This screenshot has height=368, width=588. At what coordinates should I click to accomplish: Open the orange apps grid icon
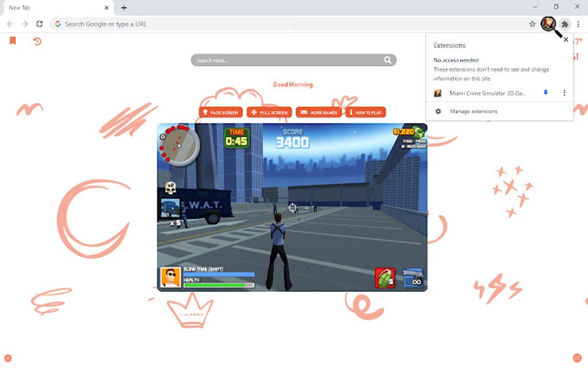[577, 358]
